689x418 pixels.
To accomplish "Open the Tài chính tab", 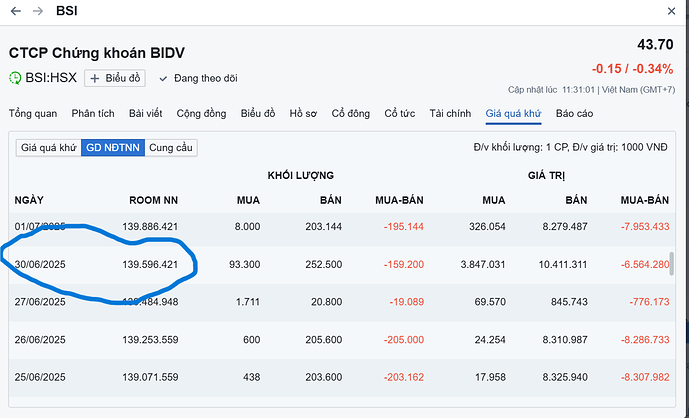I will pos(450,113).
